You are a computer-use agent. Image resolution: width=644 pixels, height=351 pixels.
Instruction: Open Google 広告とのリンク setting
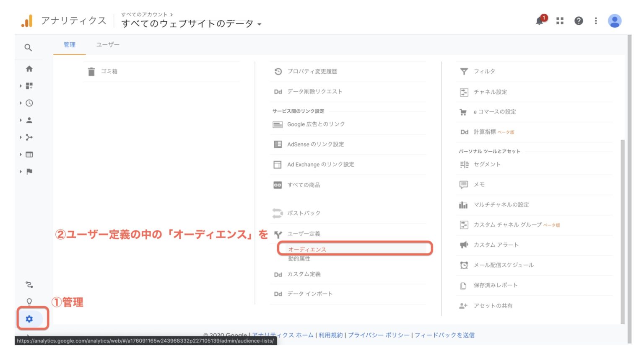316,124
